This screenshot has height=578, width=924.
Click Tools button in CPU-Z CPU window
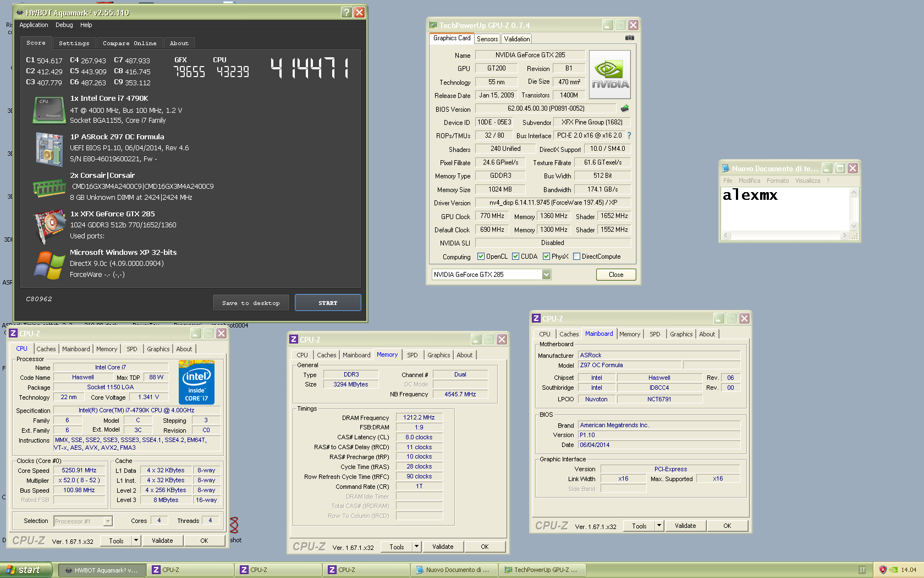[117, 541]
